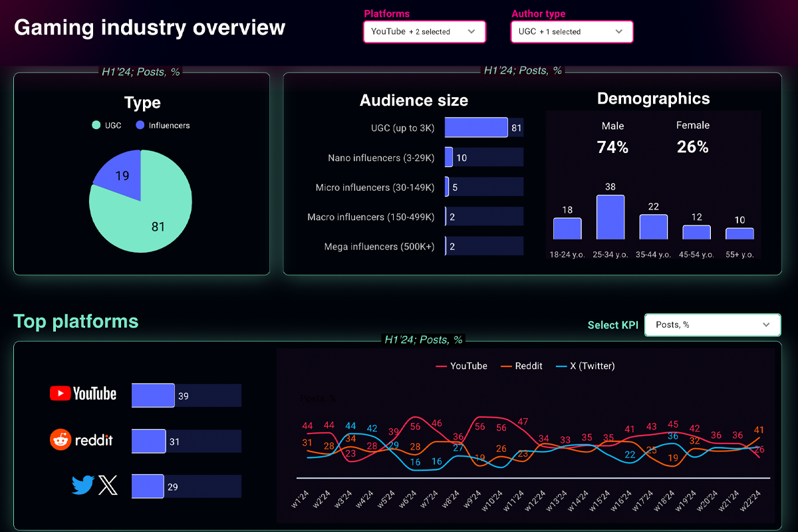Open the Platforms dropdown
Screen dimensions: 798x532
425,31
